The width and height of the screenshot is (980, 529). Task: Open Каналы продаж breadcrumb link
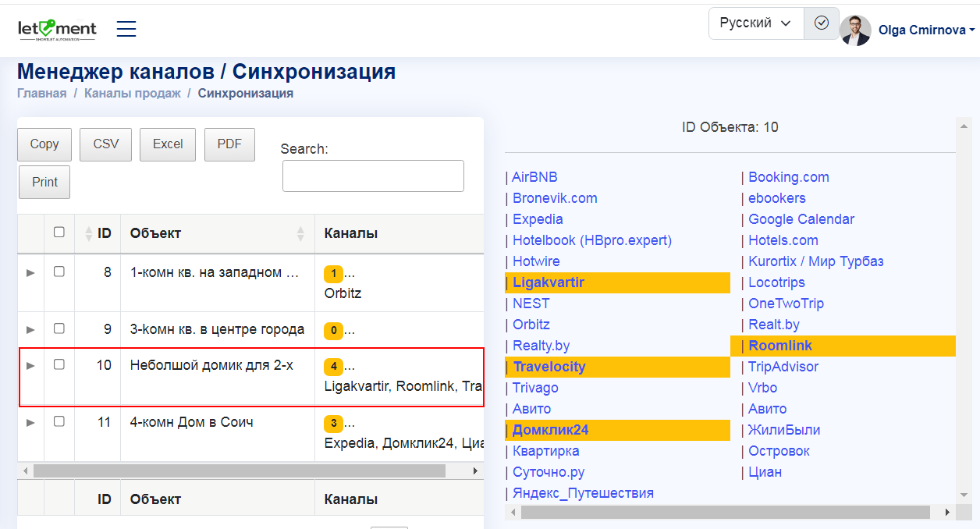(x=133, y=94)
